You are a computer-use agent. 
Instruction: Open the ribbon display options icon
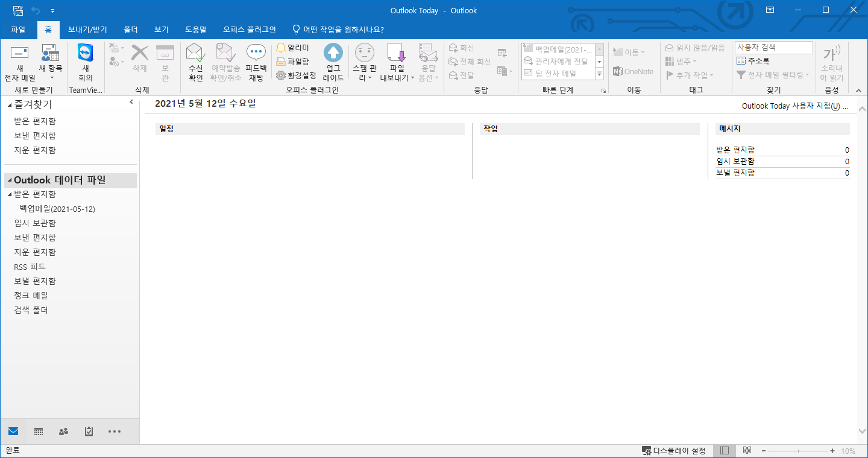pos(770,10)
